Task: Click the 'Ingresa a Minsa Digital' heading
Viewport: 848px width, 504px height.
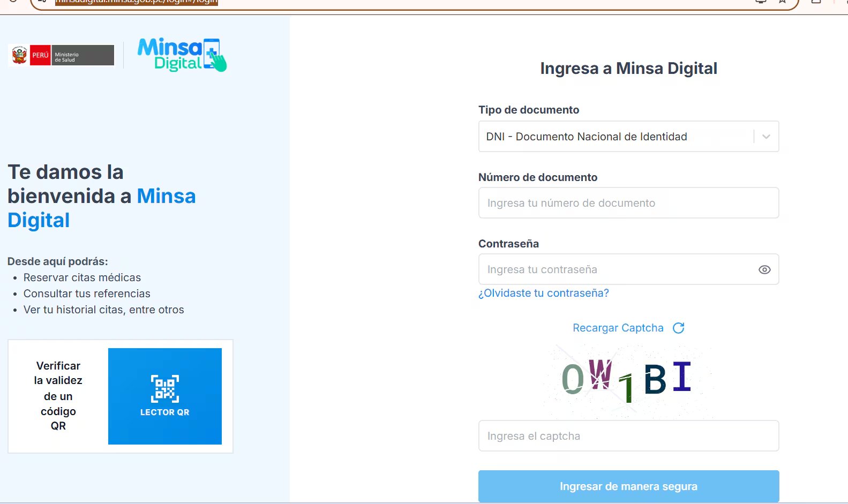Action: (628, 69)
